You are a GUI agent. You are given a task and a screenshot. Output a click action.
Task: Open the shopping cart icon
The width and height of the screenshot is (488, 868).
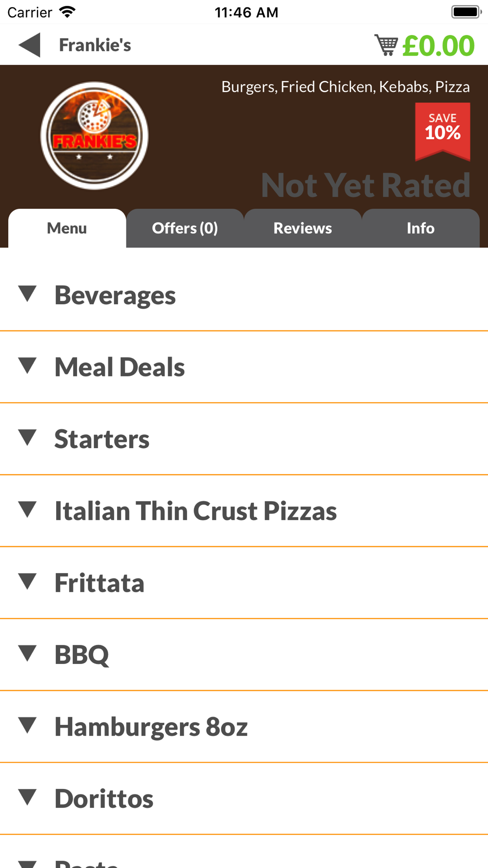click(x=386, y=45)
